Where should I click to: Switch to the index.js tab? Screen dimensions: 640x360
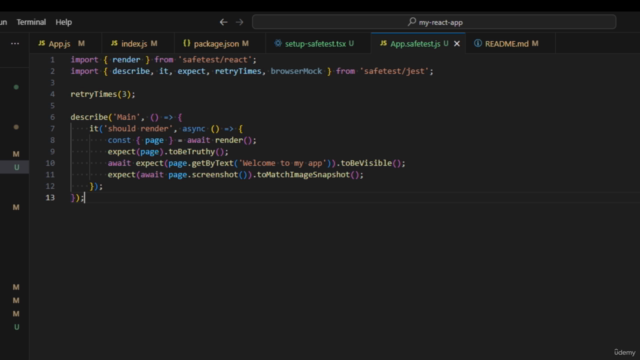pos(138,44)
